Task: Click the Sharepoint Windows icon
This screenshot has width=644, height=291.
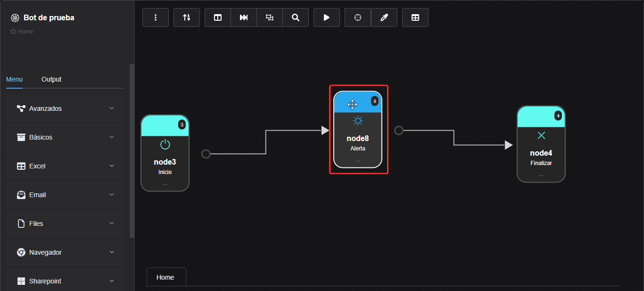Action: [21, 281]
